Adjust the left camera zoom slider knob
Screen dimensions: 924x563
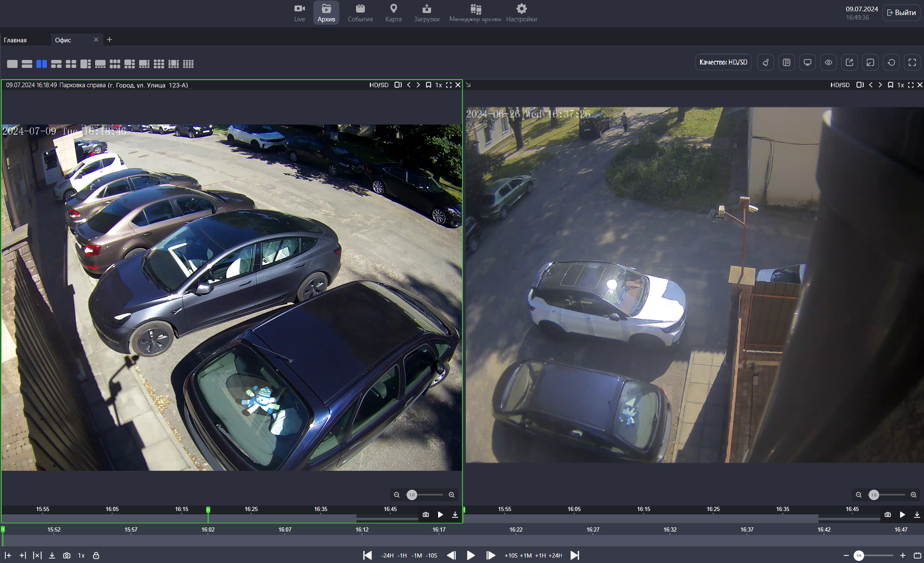tap(412, 495)
